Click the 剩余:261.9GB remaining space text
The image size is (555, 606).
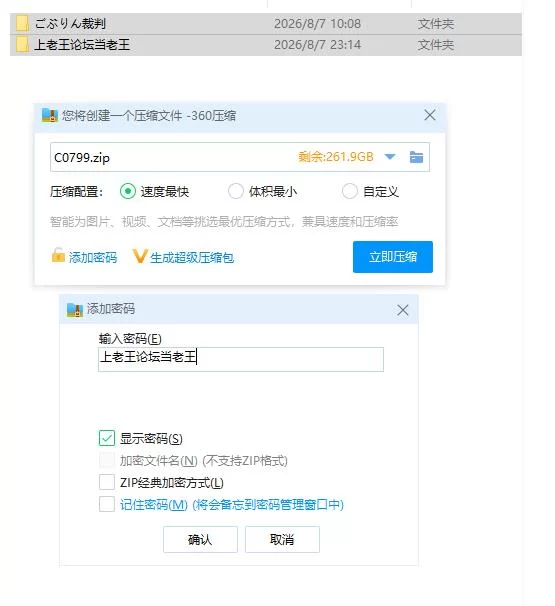coord(336,157)
